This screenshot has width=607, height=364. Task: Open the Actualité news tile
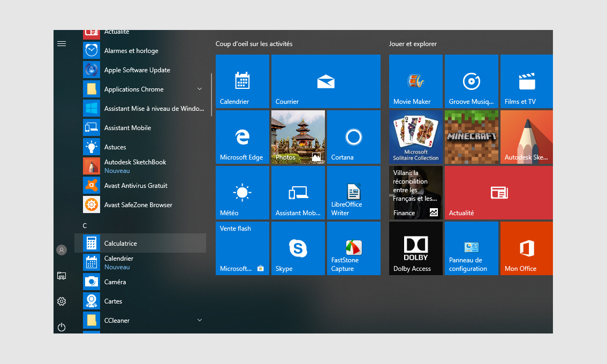tap(499, 193)
